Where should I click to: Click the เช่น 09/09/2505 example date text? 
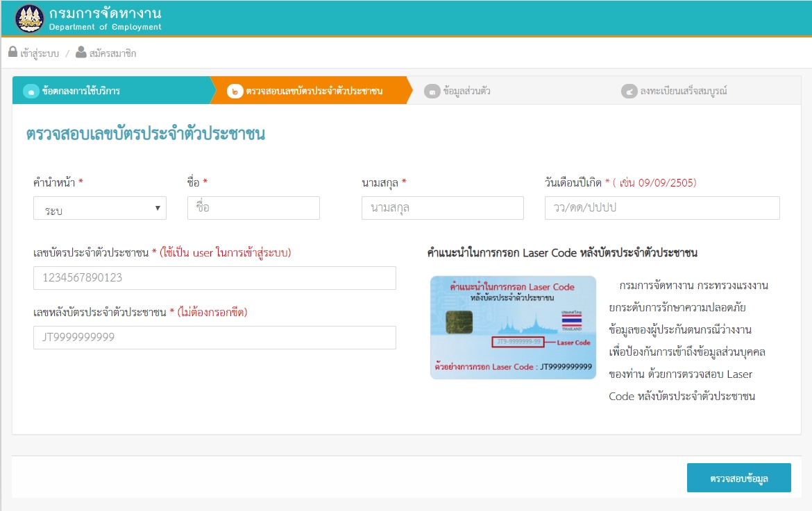(x=654, y=182)
